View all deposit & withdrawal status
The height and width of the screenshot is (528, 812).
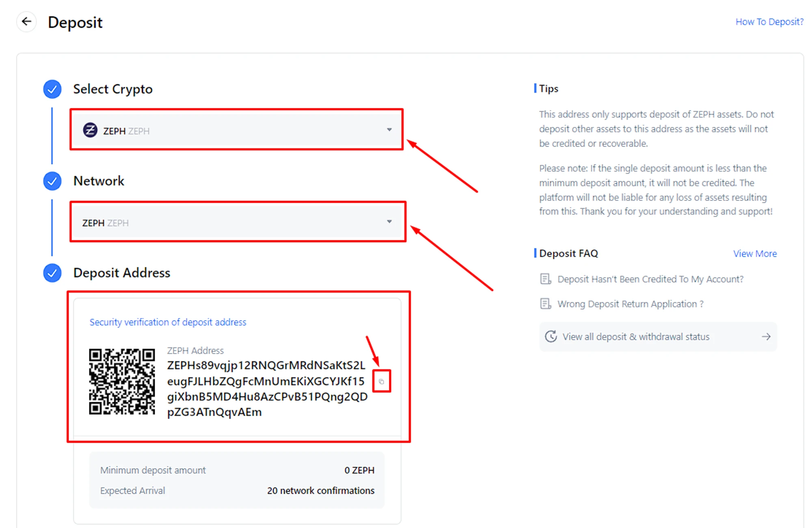[x=636, y=336]
